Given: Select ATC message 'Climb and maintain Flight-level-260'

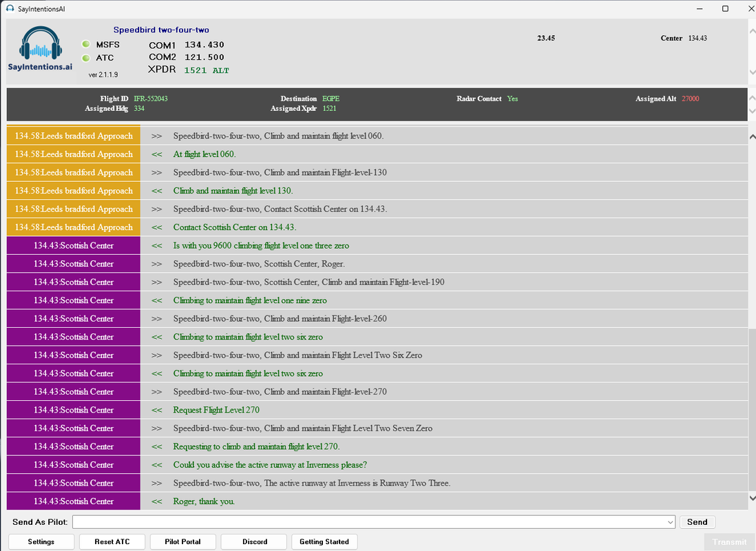Looking at the screenshot, I should tap(280, 320).
